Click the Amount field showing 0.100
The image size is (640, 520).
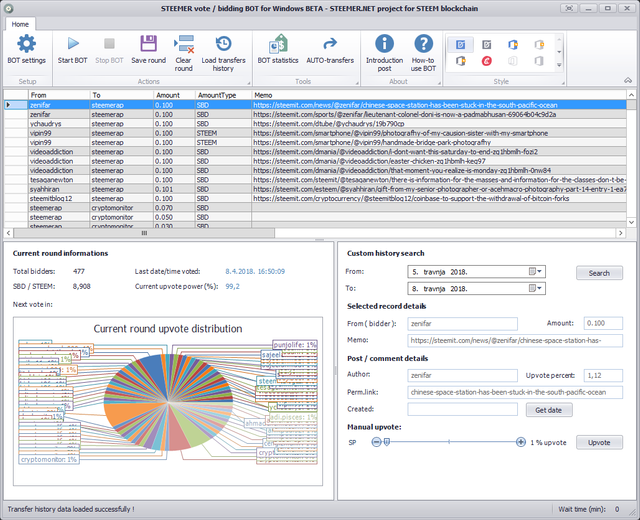603,323
